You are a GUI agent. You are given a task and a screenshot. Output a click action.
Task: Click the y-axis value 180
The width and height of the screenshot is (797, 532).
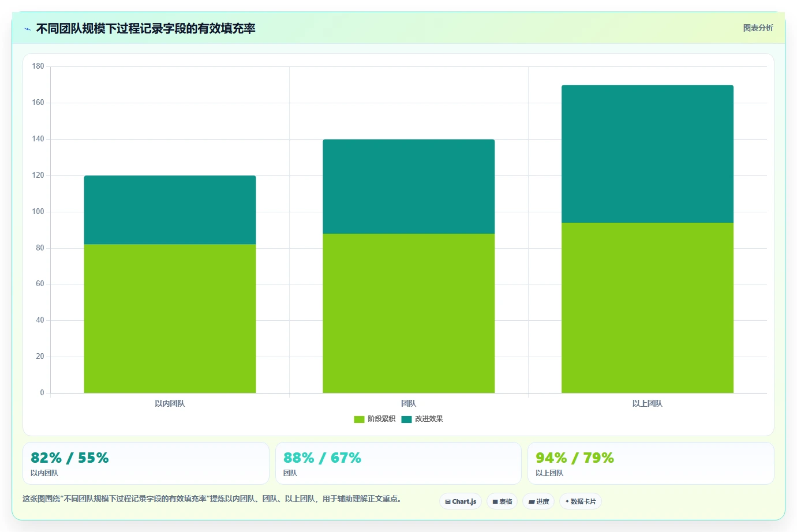pyautogui.click(x=38, y=66)
